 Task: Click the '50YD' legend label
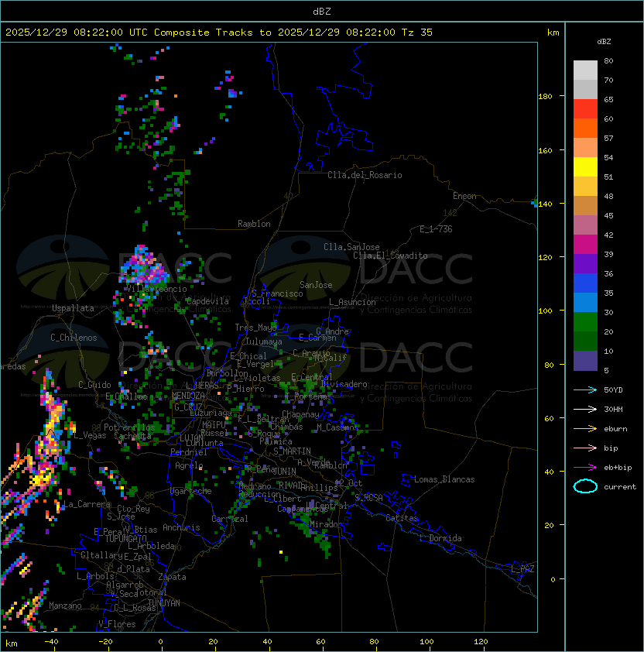pyautogui.click(x=613, y=389)
